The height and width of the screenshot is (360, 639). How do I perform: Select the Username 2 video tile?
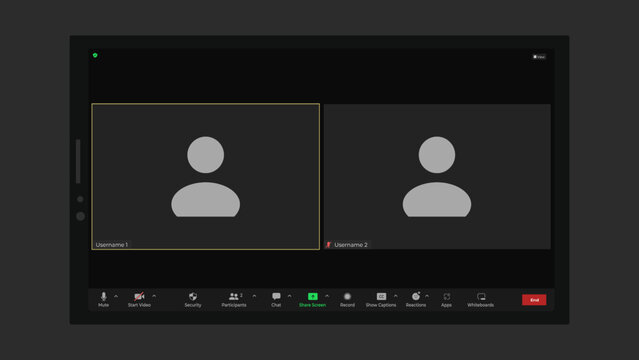pos(437,176)
